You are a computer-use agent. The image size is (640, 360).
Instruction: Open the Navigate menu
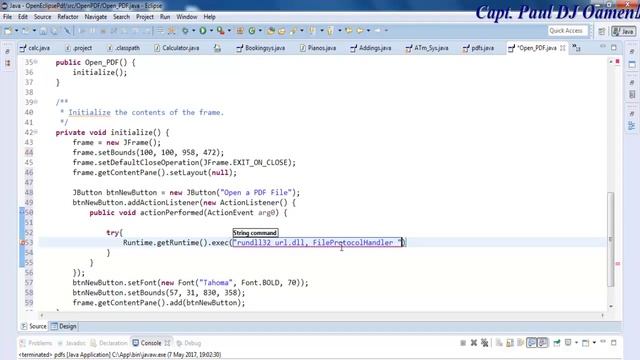click(96, 17)
